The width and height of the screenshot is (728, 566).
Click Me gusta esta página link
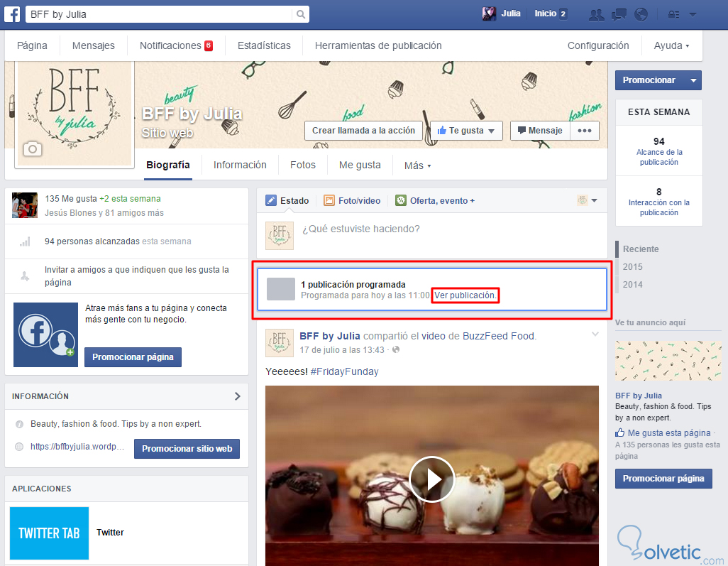pos(669,433)
